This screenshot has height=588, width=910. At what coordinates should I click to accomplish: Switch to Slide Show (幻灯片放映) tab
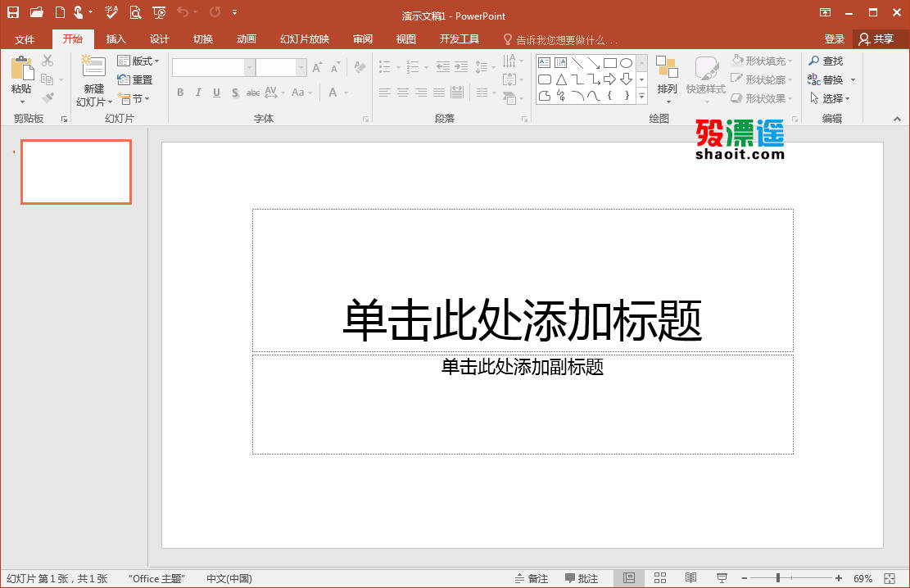click(305, 38)
